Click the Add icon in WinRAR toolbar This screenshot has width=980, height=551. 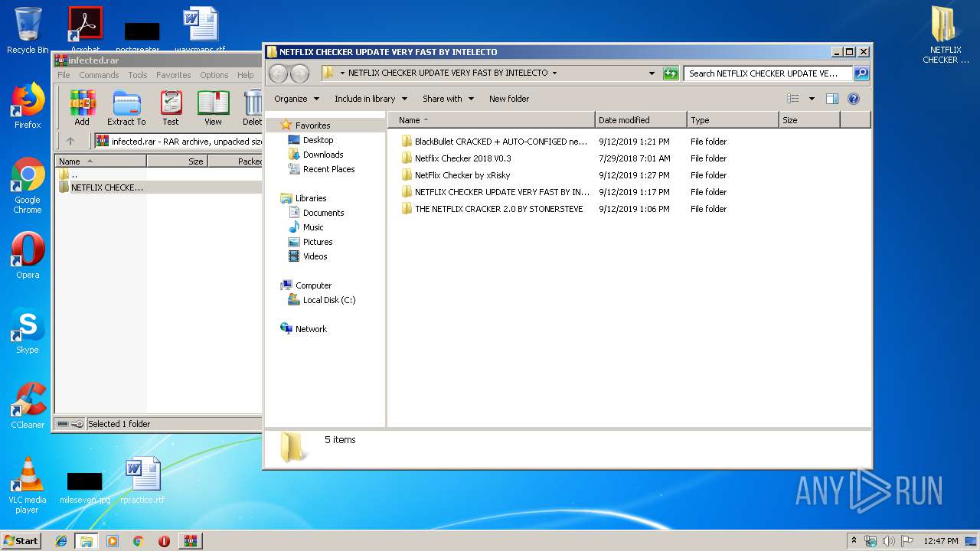[x=82, y=108]
